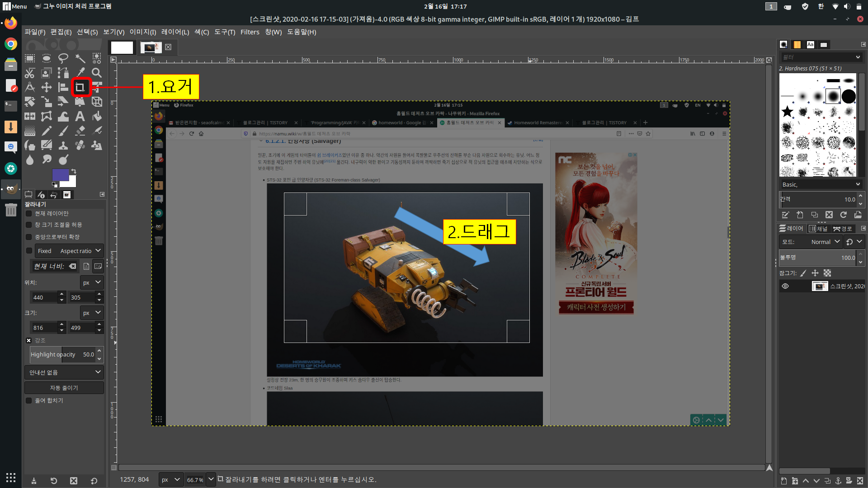The image size is (868, 488).
Task: Open the 레이어(L) menu
Action: coord(175,32)
